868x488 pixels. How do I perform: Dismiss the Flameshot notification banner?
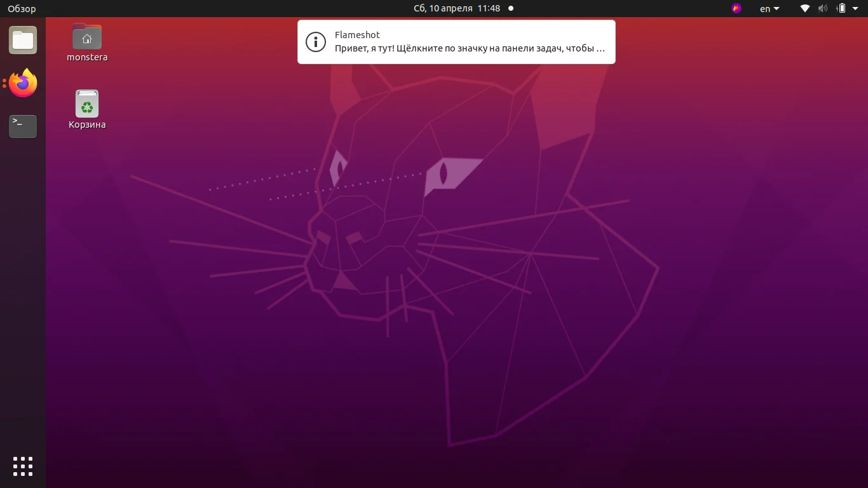[x=456, y=41]
